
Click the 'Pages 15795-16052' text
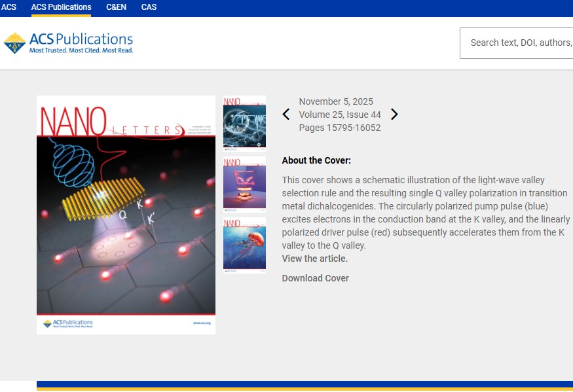[339, 128]
